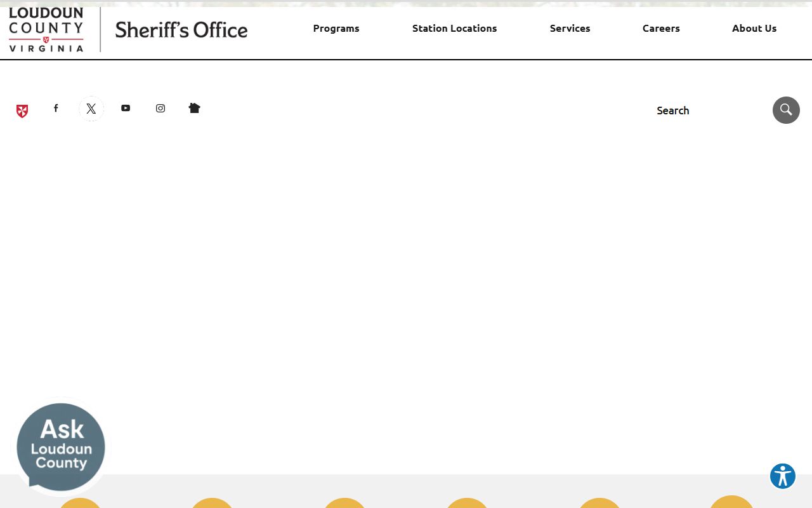The image size is (812, 508).
Task: Open the X (Twitter) social icon
Action: point(91,109)
